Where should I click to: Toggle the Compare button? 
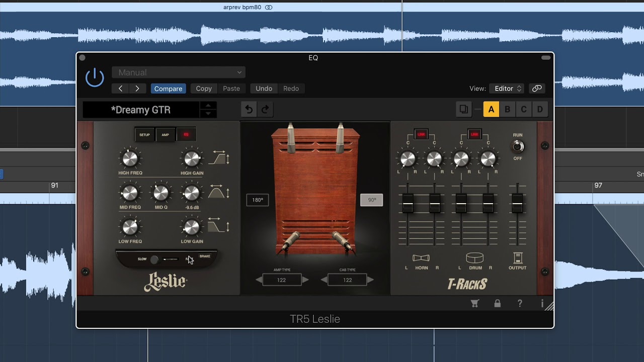pyautogui.click(x=168, y=88)
